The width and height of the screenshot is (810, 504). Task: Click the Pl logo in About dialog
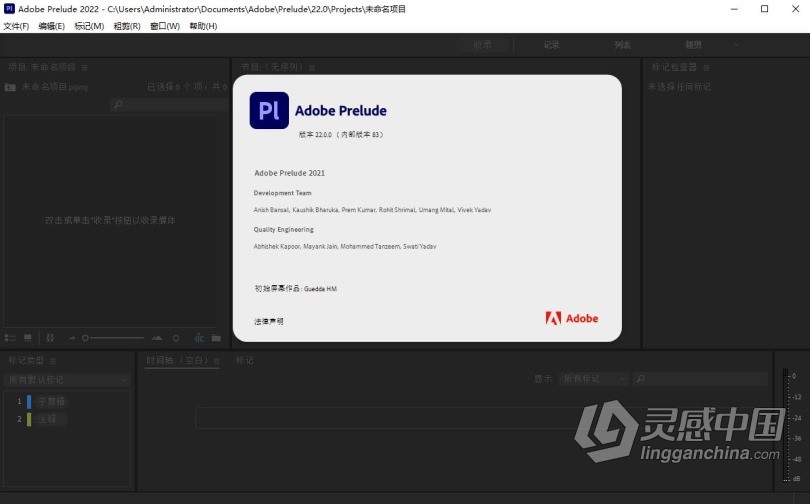[x=269, y=111]
